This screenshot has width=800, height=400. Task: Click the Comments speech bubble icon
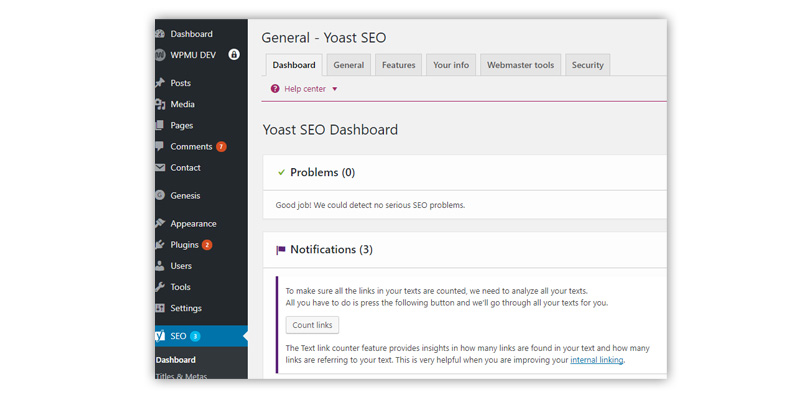tap(160, 147)
